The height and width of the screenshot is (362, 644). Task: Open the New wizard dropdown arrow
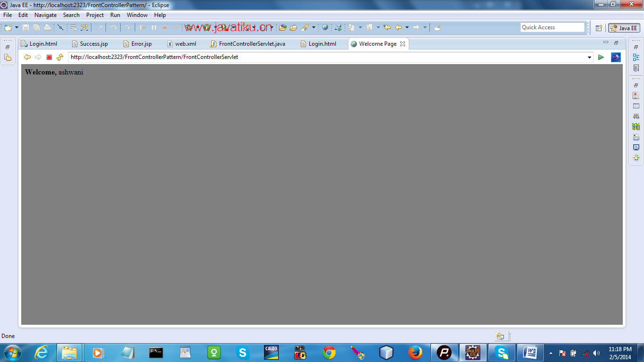(x=17, y=28)
